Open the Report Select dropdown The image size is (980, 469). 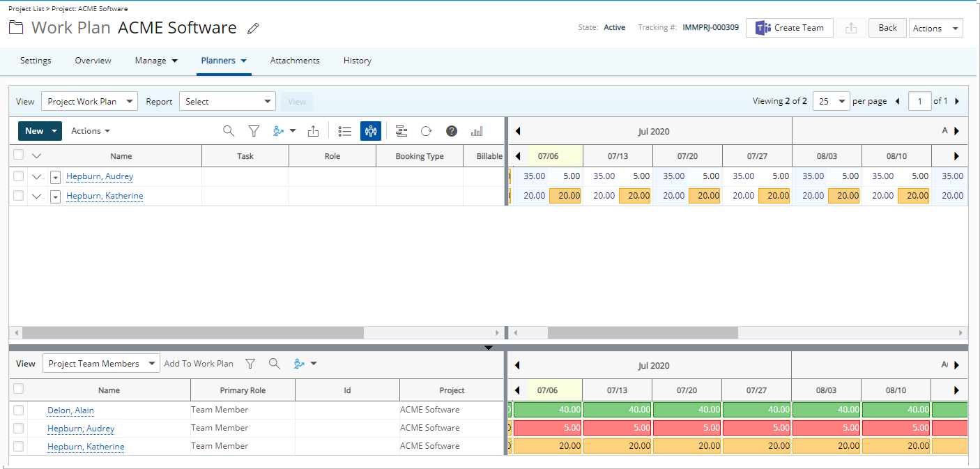[227, 102]
